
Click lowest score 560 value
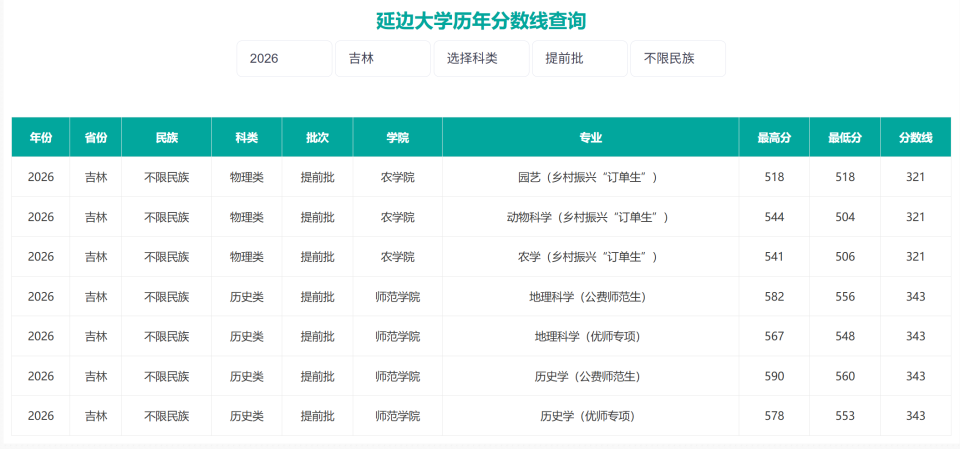tap(845, 376)
